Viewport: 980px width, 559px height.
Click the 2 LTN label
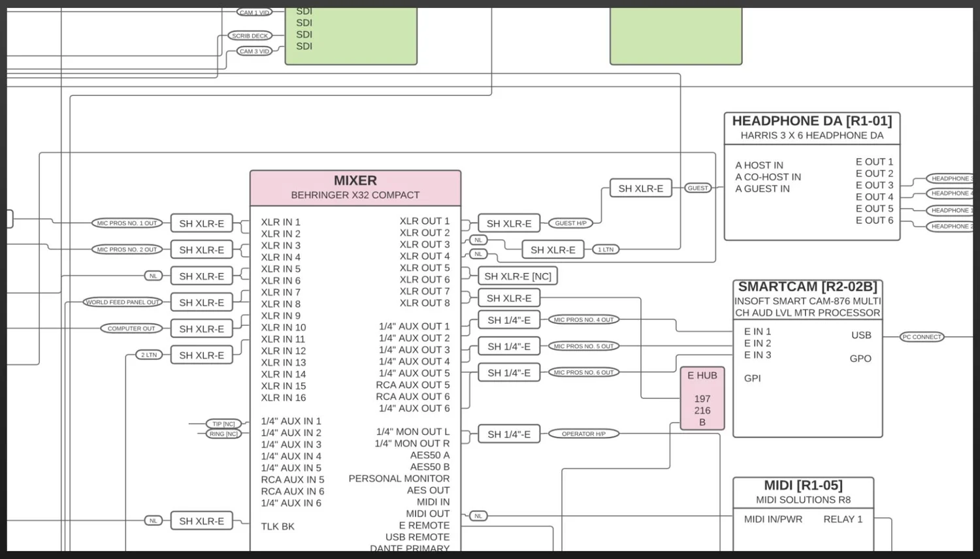[149, 355]
